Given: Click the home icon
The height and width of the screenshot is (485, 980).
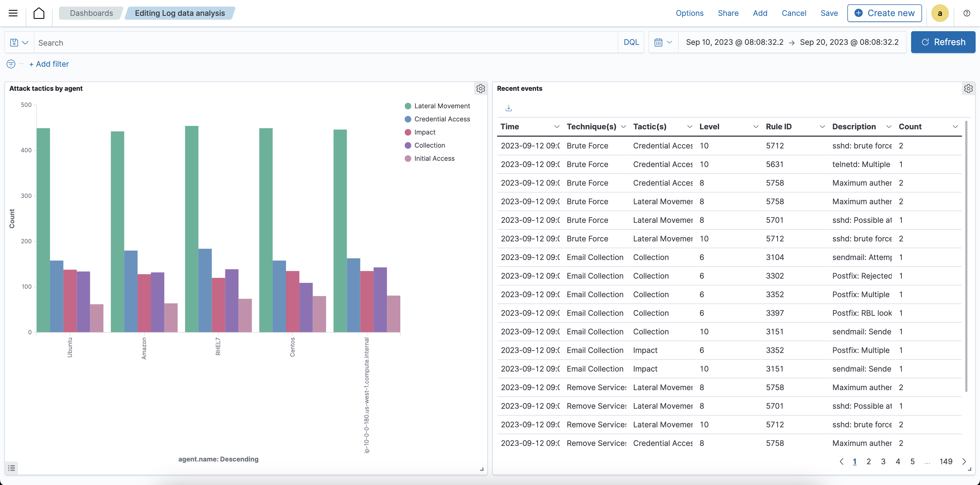Looking at the screenshot, I should [39, 13].
